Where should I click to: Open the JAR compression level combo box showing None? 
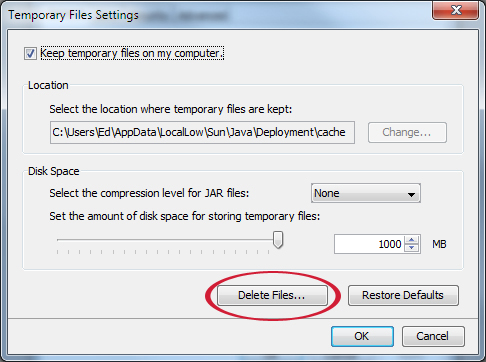click(366, 193)
